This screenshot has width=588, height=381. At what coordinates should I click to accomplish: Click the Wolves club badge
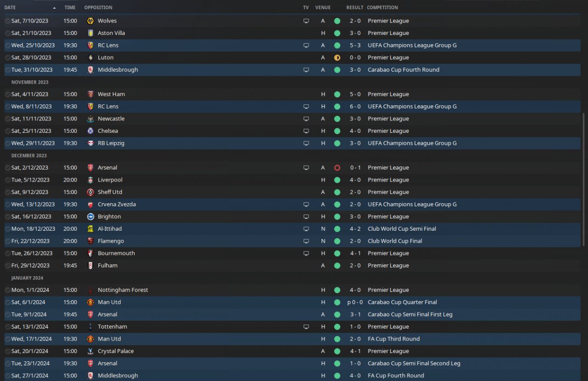point(90,21)
